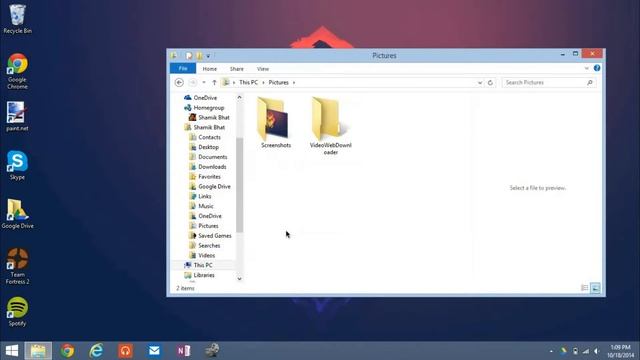Expand the ribbon with the chevron
The height and width of the screenshot is (360, 640).
[587, 69]
